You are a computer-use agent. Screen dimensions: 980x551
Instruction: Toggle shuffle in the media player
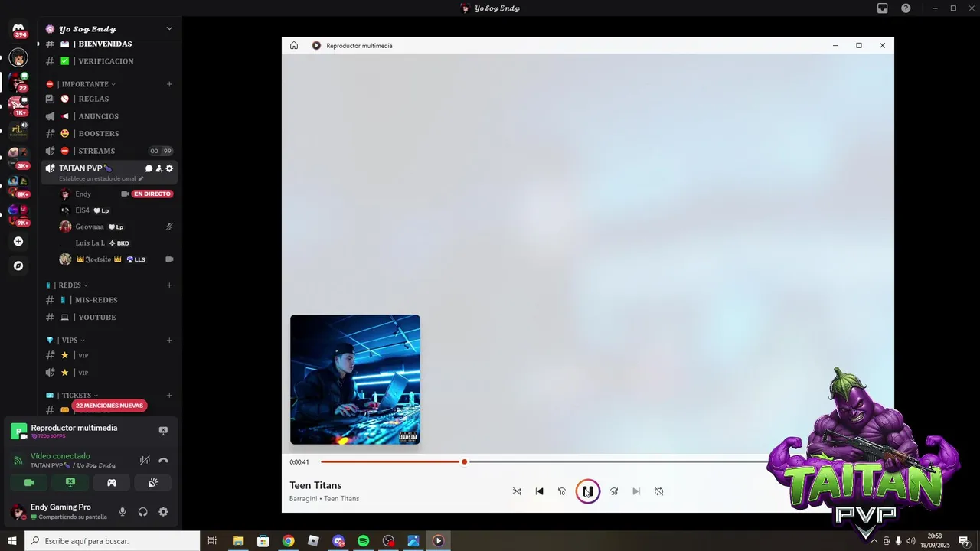pyautogui.click(x=517, y=491)
